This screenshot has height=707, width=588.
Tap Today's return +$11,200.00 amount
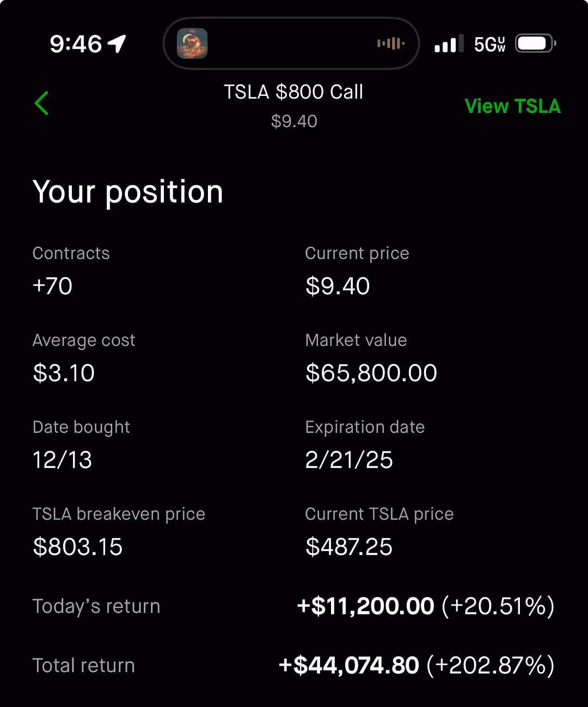[365, 606]
